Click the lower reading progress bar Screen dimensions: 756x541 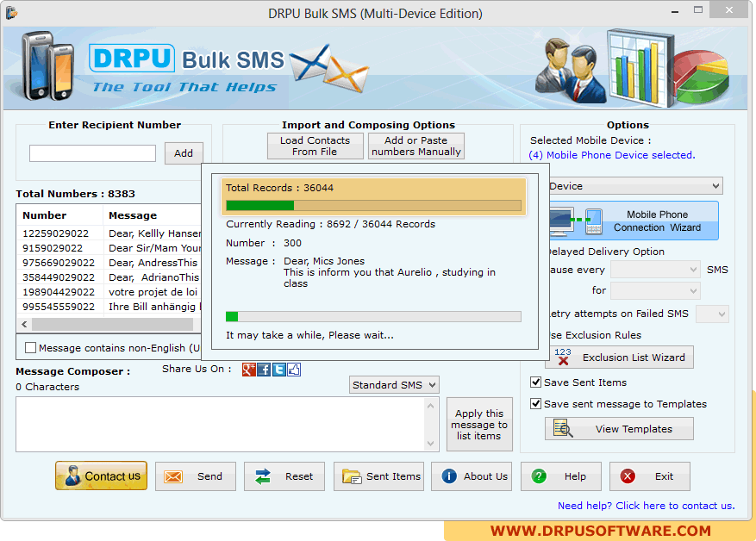coord(373,316)
